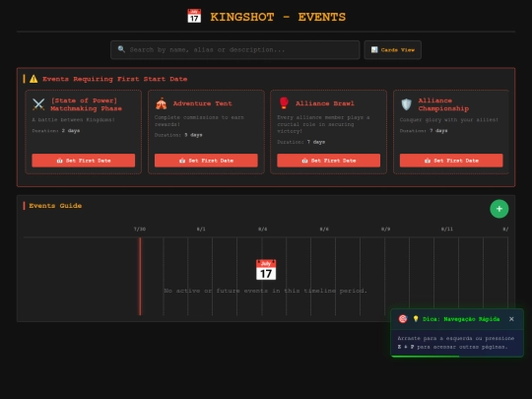This screenshot has height=399, width=532.
Task: Click the 8/9 timeline date label
Action: [386, 229]
